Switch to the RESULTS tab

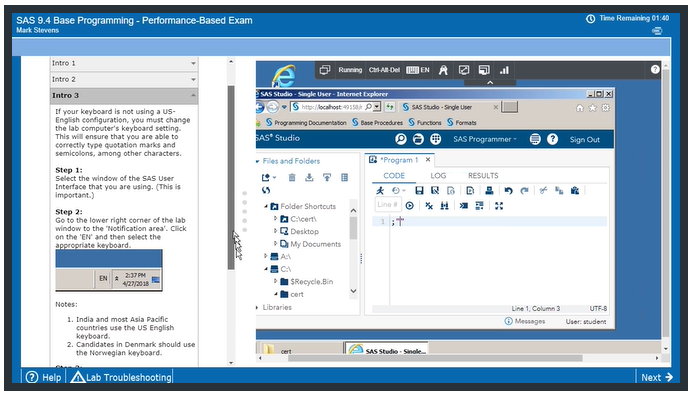click(x=483, y=175)
